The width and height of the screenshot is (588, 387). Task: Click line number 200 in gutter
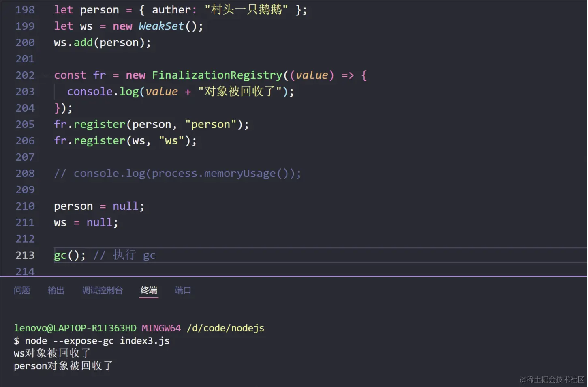coord(25,43)
